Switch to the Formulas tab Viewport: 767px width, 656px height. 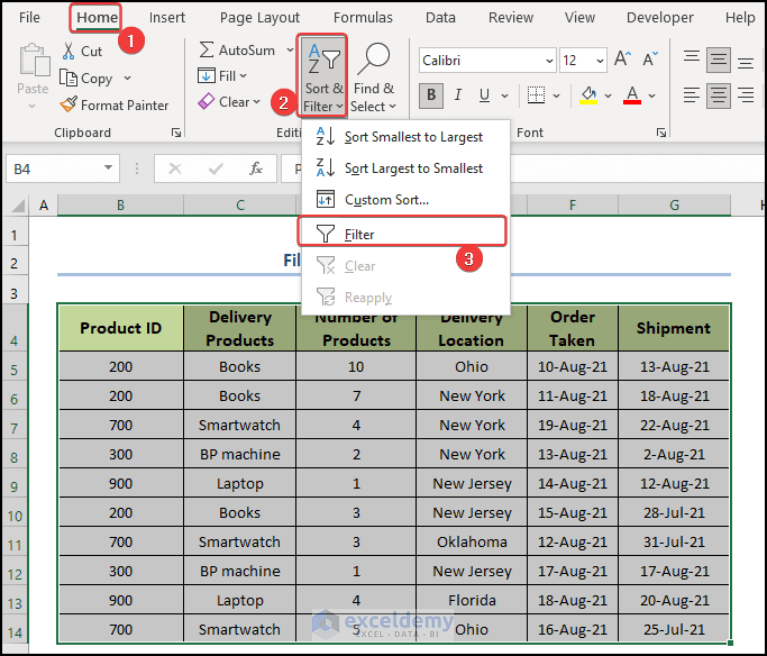click(363, 18)
